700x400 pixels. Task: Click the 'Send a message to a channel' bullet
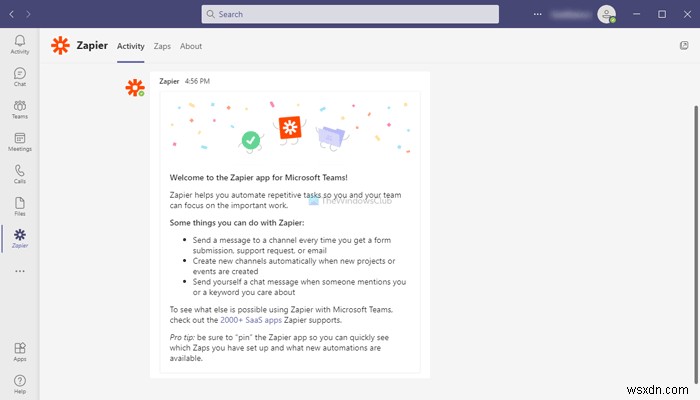point(292,245)
